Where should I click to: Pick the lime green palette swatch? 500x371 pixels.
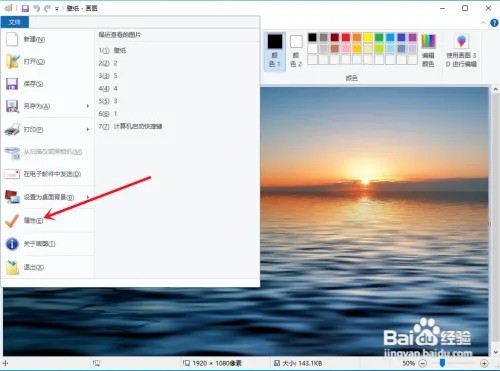tap(379, 49)
